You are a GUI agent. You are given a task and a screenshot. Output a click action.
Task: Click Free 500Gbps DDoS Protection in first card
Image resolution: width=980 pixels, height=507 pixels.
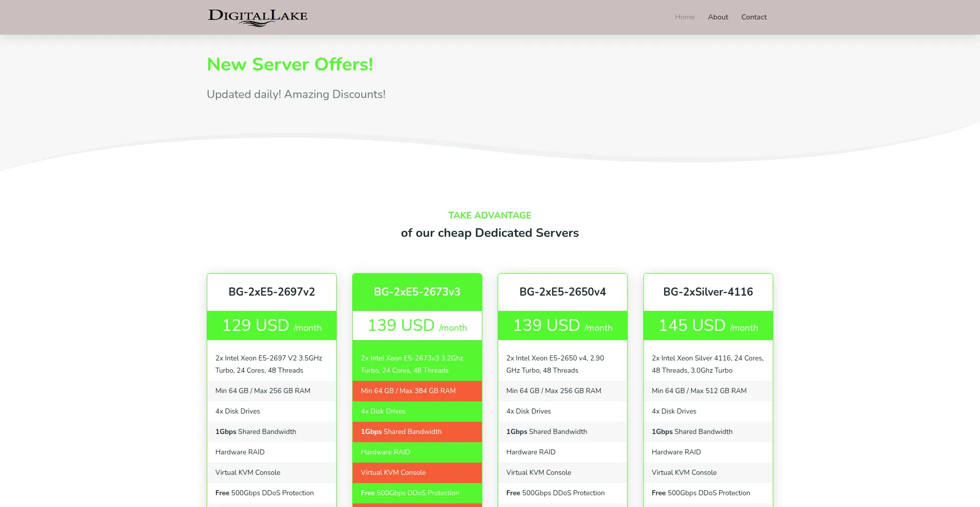point(264,493)
